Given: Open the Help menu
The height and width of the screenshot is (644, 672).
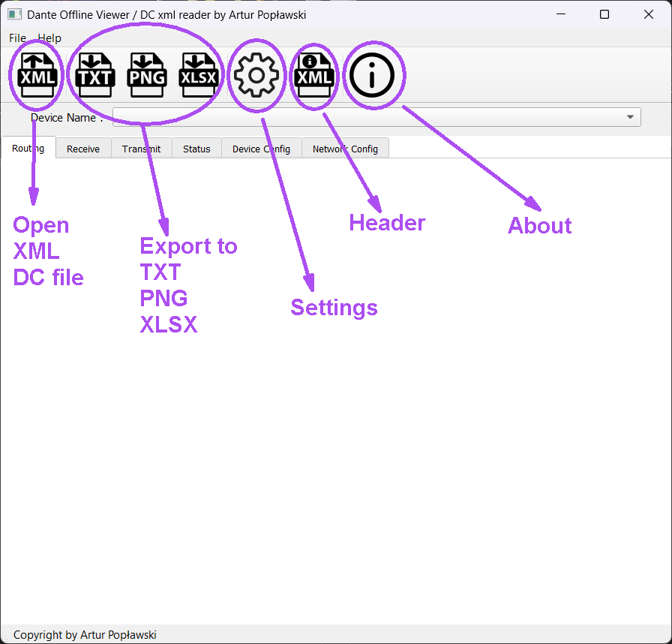Looking at the screenshot, I should click(49, 38).
